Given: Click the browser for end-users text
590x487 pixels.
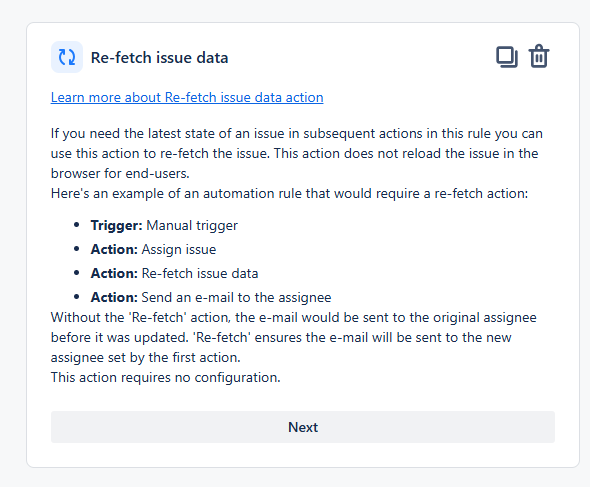Looking at the screenshot, I should point(120,173).
